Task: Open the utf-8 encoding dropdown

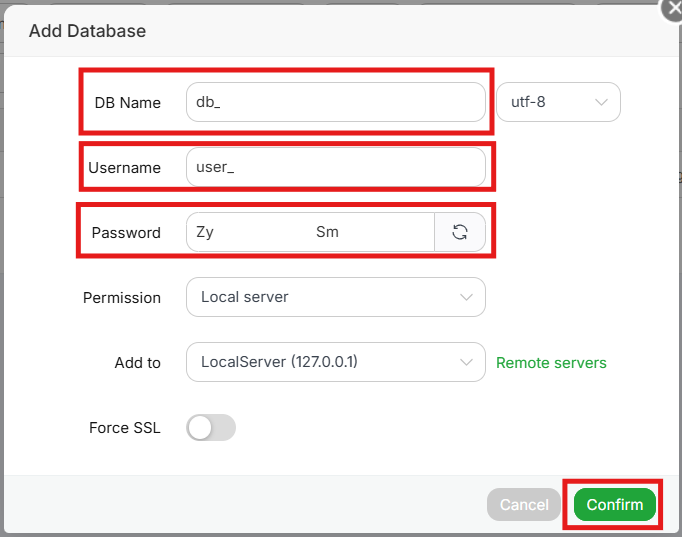Action: 558,102
